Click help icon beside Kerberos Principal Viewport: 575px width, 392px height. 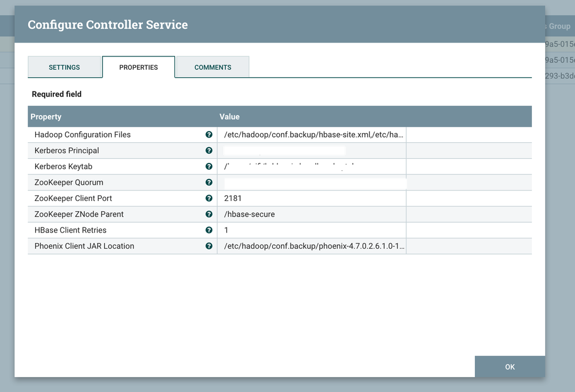[x=209, y=151]
